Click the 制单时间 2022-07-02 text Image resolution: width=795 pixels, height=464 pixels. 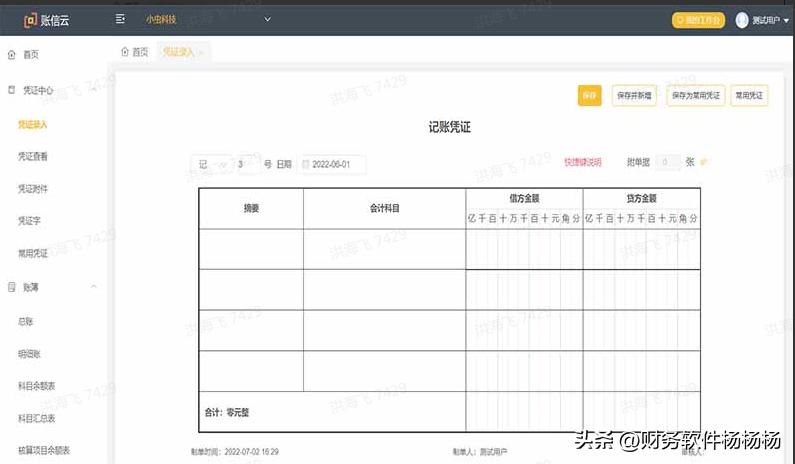[235, 452]
